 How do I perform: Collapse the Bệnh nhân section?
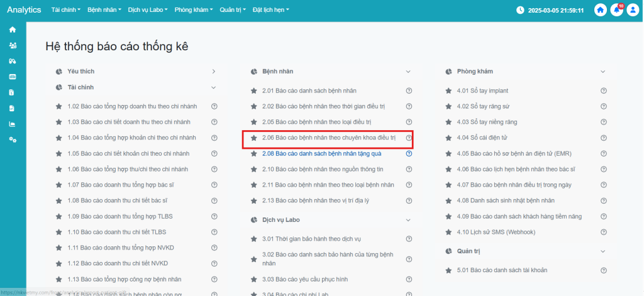408,72
